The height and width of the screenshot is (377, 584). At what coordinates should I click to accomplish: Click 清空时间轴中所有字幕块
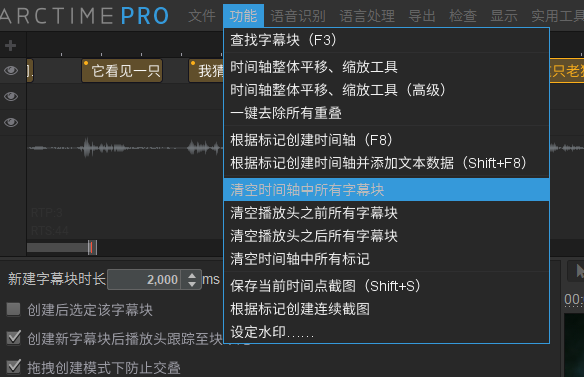click(387, 190)
